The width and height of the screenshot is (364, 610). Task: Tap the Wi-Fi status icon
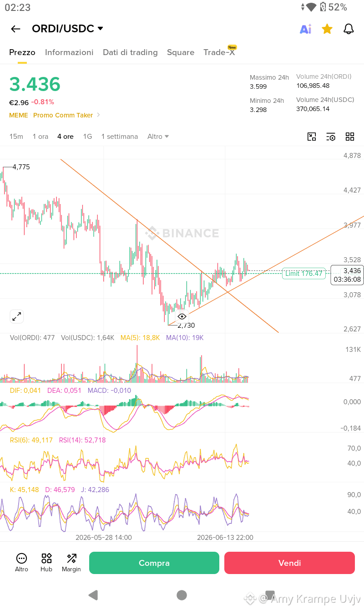pyautogui.click(x=311, y=7)
